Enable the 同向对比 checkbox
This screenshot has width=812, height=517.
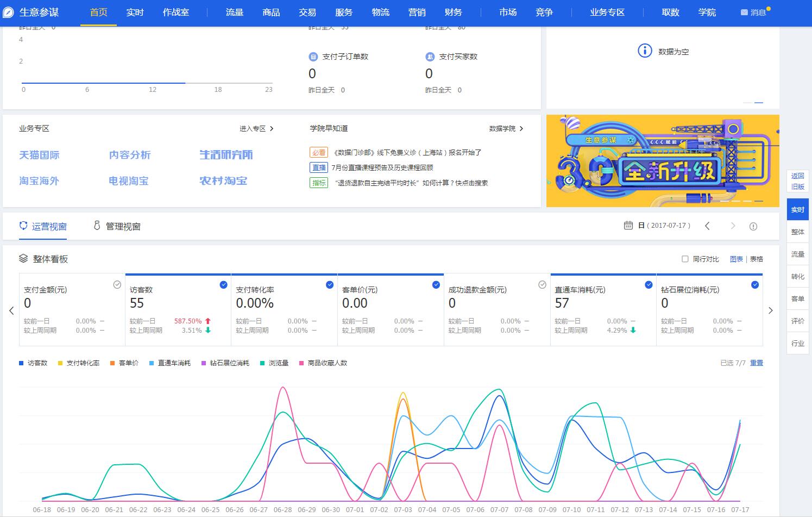(685, 259)
